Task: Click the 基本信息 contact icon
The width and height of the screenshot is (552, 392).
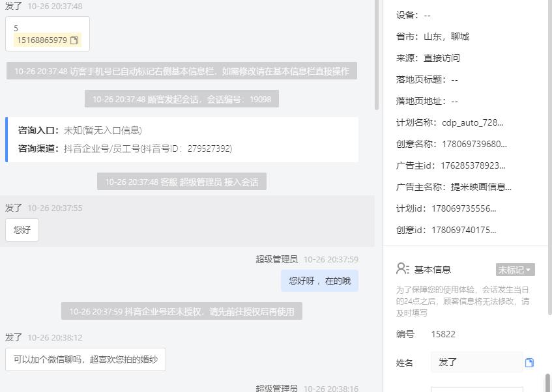Action: pyautogui.click(x=402, y=269)
